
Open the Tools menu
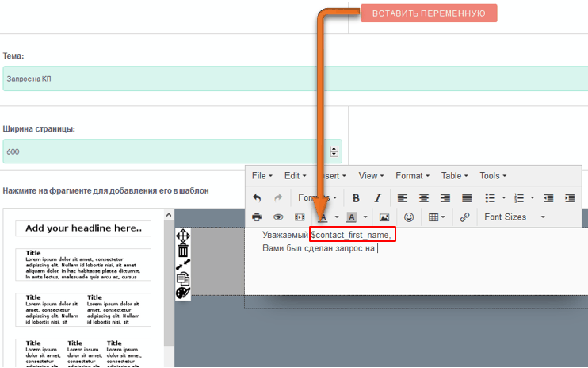tap(493, 176)
